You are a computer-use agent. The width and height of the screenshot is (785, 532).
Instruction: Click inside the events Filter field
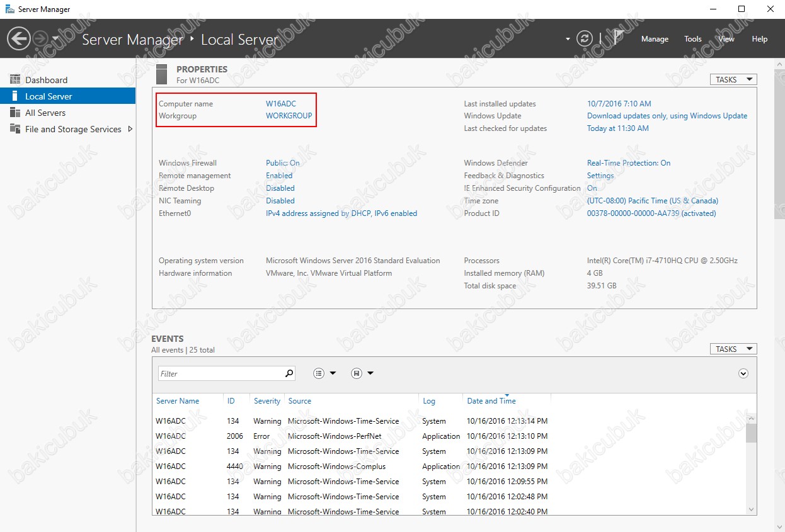click(221, 373)
